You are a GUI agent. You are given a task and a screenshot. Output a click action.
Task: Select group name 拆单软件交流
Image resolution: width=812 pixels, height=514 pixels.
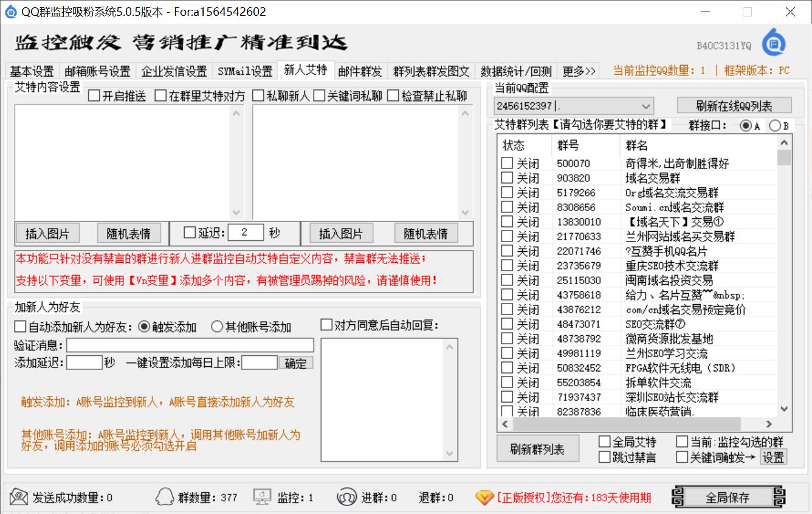click(658, 383)
